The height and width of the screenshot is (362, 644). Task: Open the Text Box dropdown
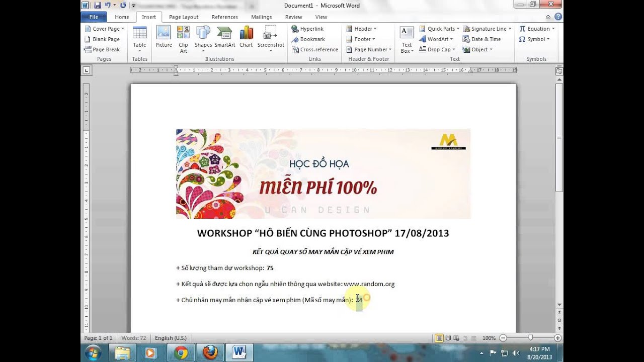pyautogui.click(x=407, y=39)
